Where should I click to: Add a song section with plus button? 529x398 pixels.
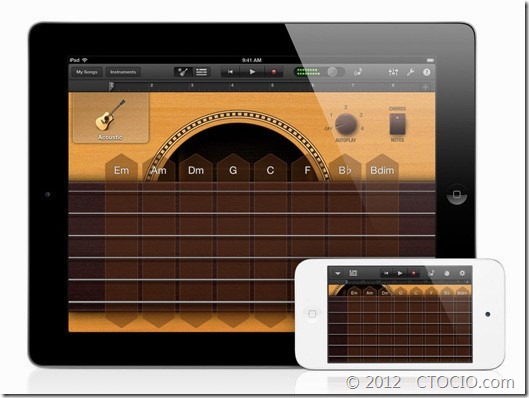[425, 87]
